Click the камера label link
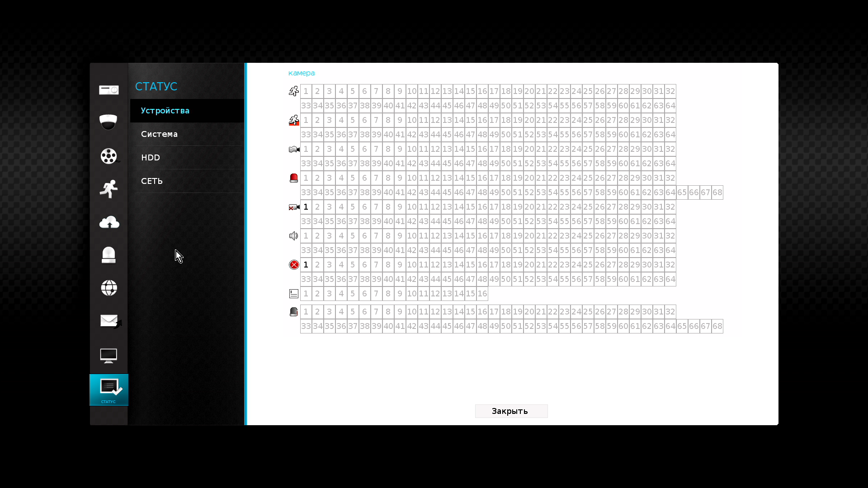The image size is (868, 488). (x=302, y=73)
